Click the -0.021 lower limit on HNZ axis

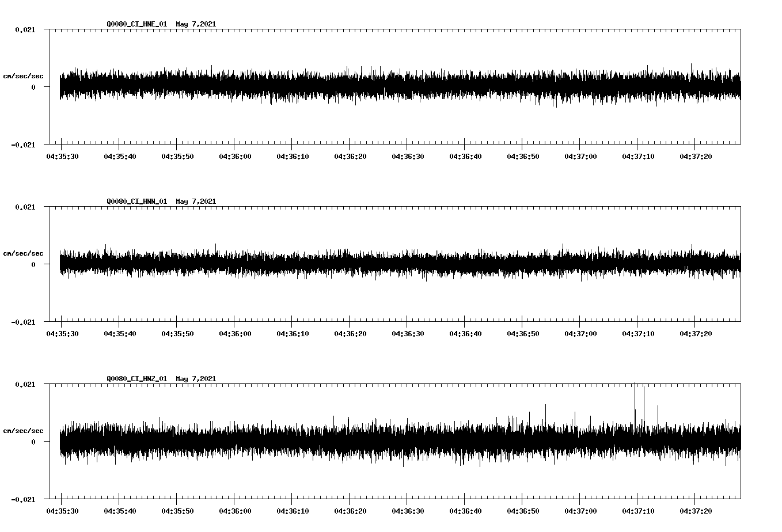click(23, 500)
